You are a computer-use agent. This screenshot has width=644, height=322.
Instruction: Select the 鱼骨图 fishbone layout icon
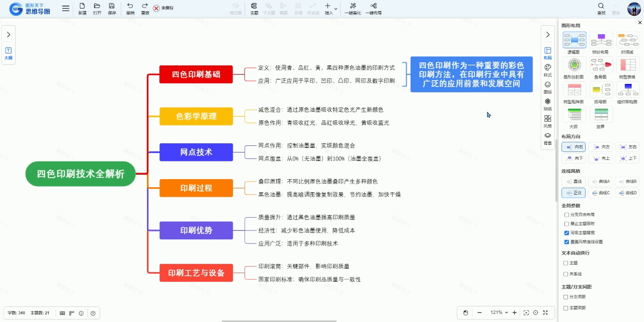[x=601, y=65]
